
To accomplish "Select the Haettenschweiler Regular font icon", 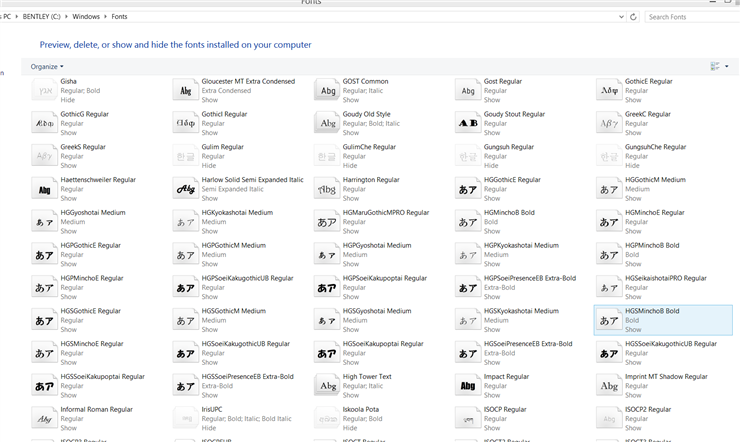I will [x=44, y=189].
